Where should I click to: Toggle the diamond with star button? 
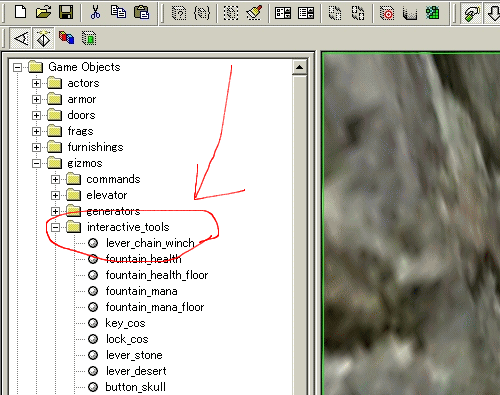point(44,38)
